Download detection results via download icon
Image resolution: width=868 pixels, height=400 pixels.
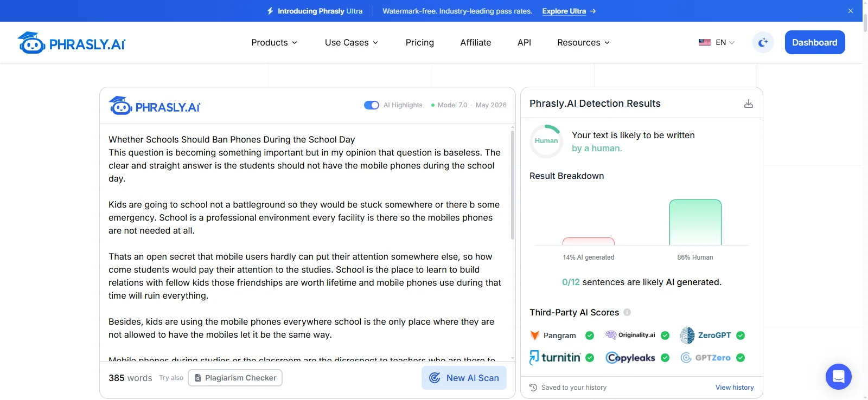click(x=749, y=104)
